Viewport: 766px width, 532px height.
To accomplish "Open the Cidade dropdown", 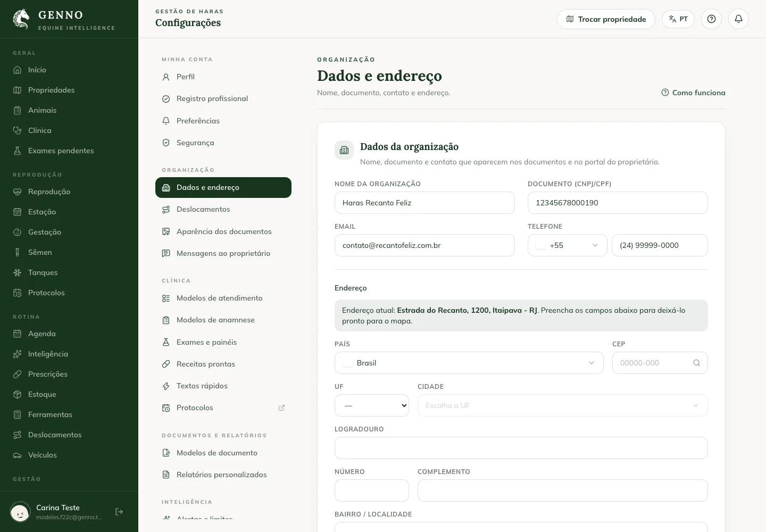I will click(562, 405).
